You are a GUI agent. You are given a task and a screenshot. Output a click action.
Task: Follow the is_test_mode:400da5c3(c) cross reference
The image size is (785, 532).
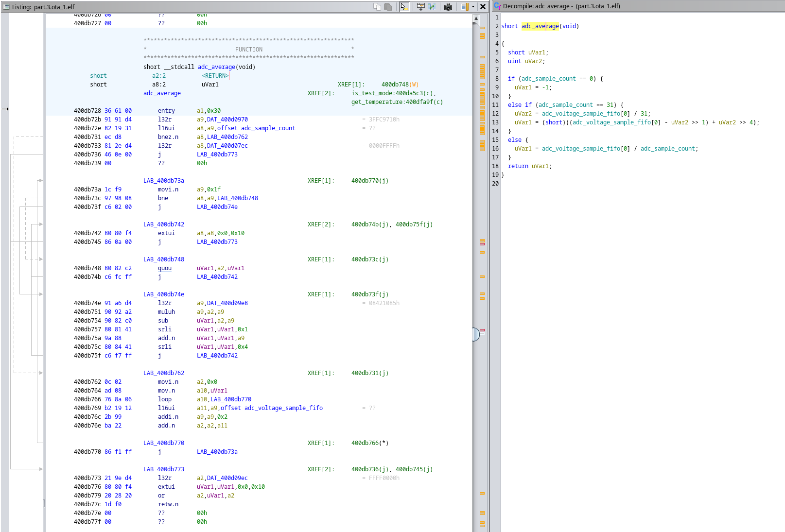point(393,93)
